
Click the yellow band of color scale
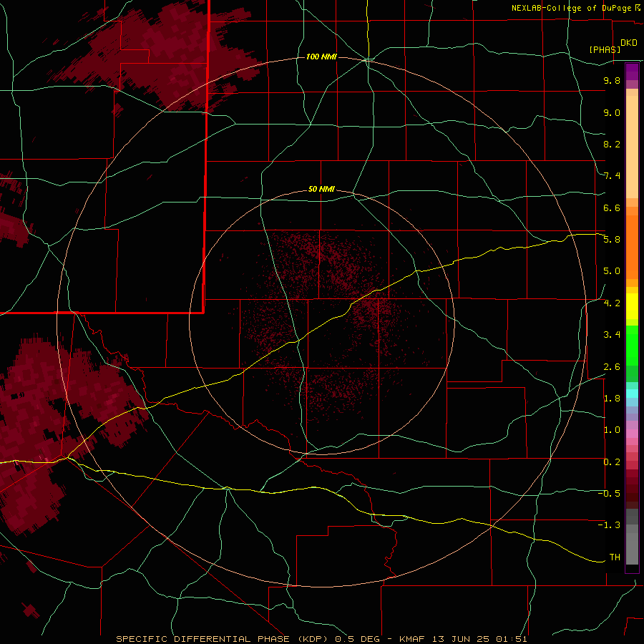pyautogui.click(x=632, y=306)
